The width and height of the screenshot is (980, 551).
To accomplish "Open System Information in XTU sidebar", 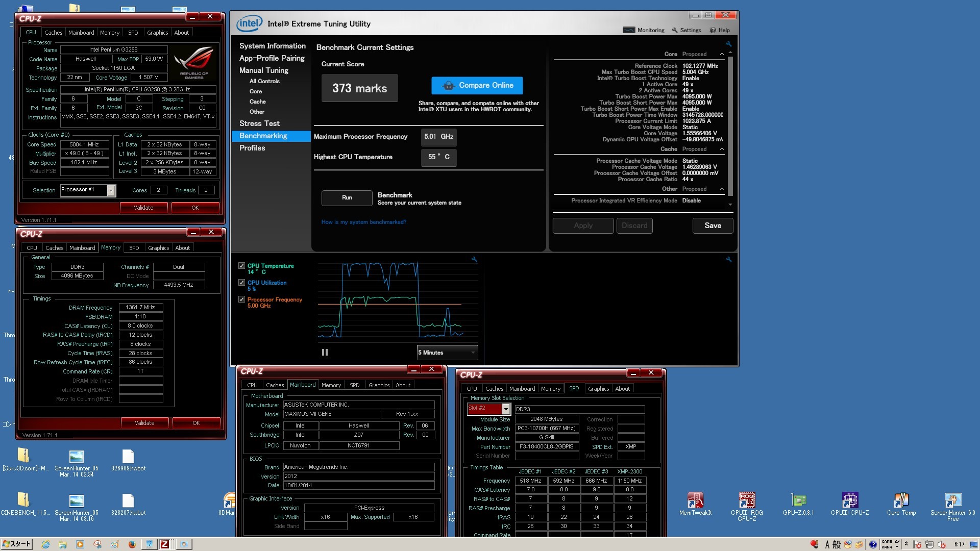I will 273,46.
